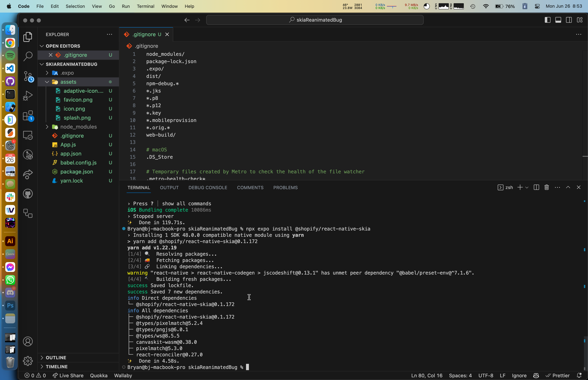Open the new terminal launch profile dropdown
The height and width of the screenshot is (380, 588).
(527, 187)
